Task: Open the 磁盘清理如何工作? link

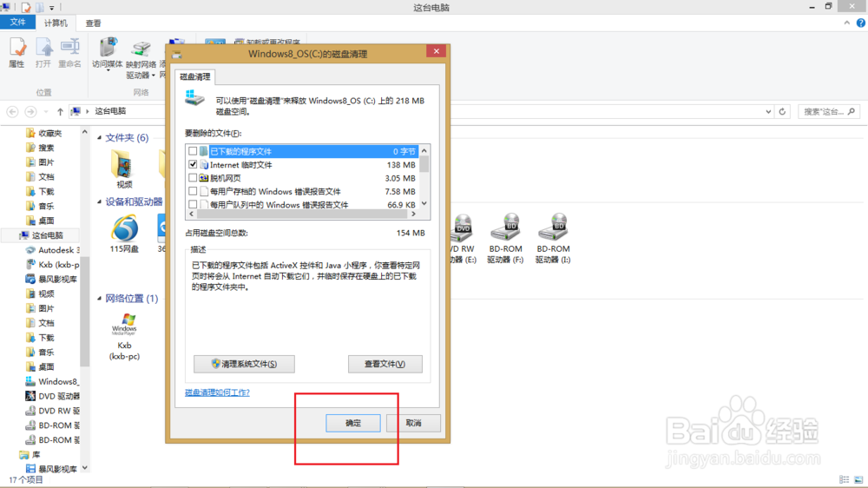Action: click(217, 392)
